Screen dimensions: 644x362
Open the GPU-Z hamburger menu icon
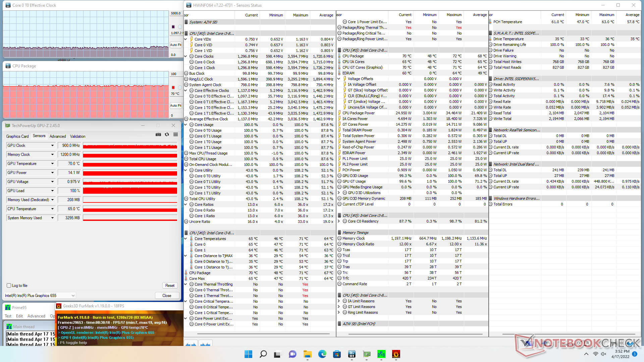(175, 134)
